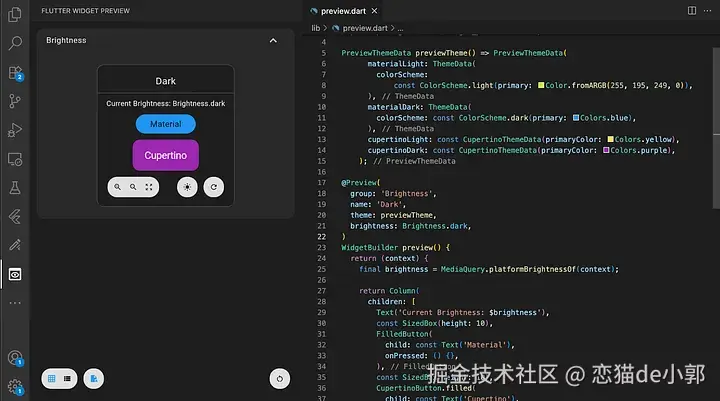Image resolution: width=720 pixels, height=401 pixels.
Task: Click 'onPressed: () {},' code line
Action: (x=421, y=356)
